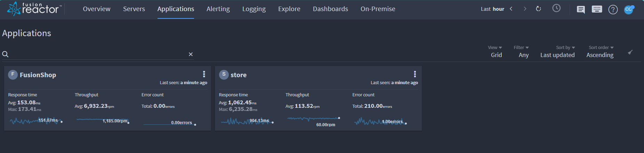This screenshot has height=153, width=644.
Task: Click the pin icon beside Sort order
Action: click(x=630, y=52)
